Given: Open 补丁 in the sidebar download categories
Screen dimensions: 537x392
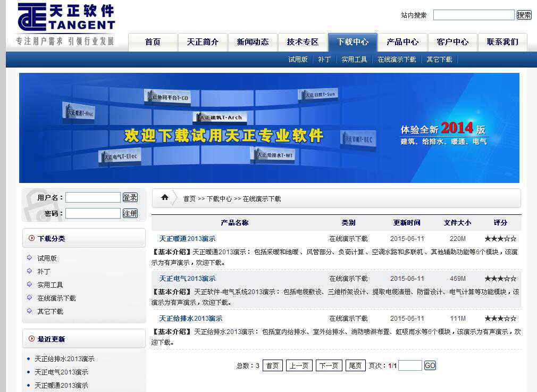Looking at the screenshot, I should 44,271.
